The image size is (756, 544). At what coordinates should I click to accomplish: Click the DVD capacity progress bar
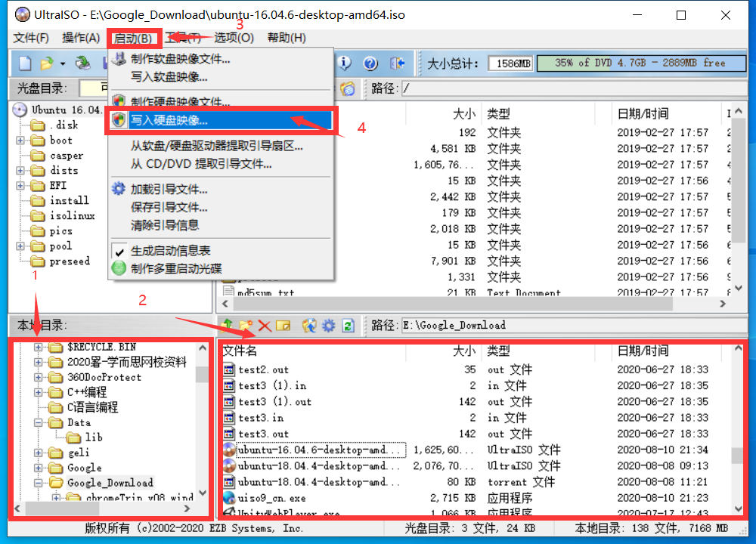coord(641,63)
